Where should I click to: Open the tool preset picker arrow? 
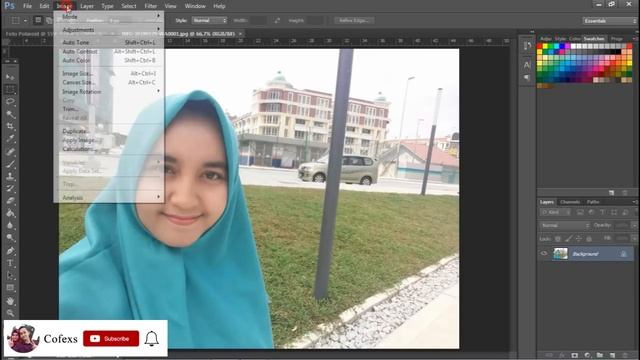[25, 20]
